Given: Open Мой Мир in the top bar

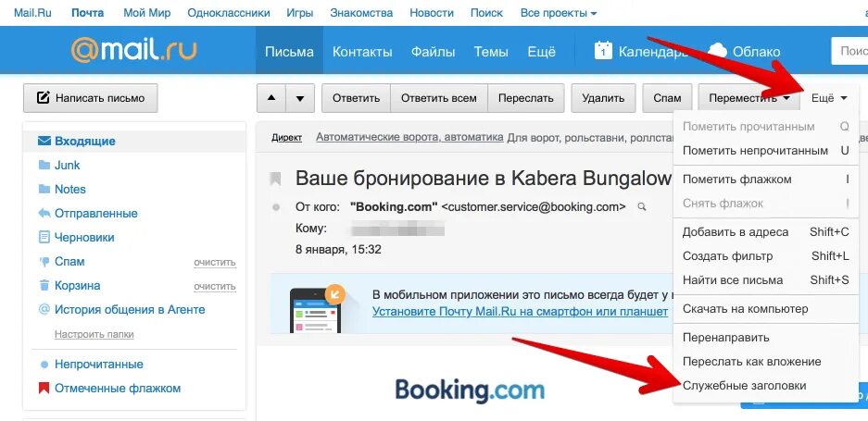Looking at the screenshot, I should [x=146, y=13].
